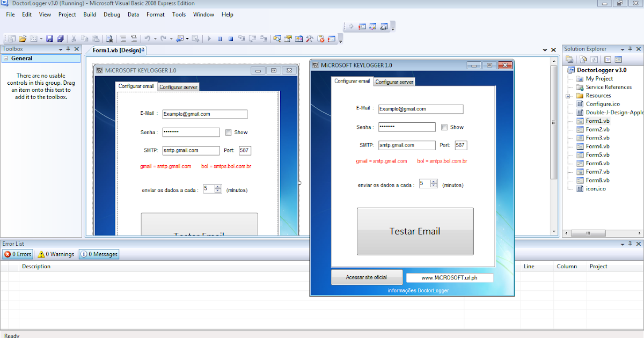The width and height of the screenshot is (644, 338).
Task: Click Properties icon in Solution Explorer toolbar
Action: [569, 59]
